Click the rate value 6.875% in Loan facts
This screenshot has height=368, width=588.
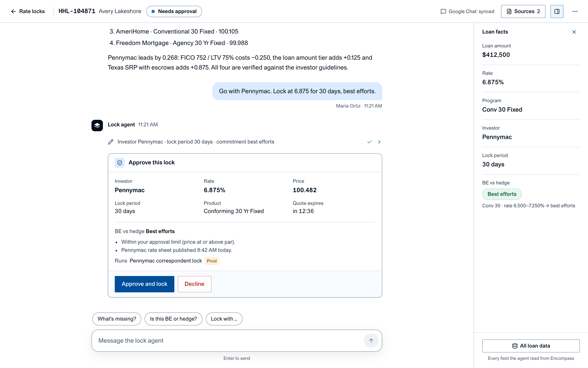pyautogui.click(x=493, y=82)
